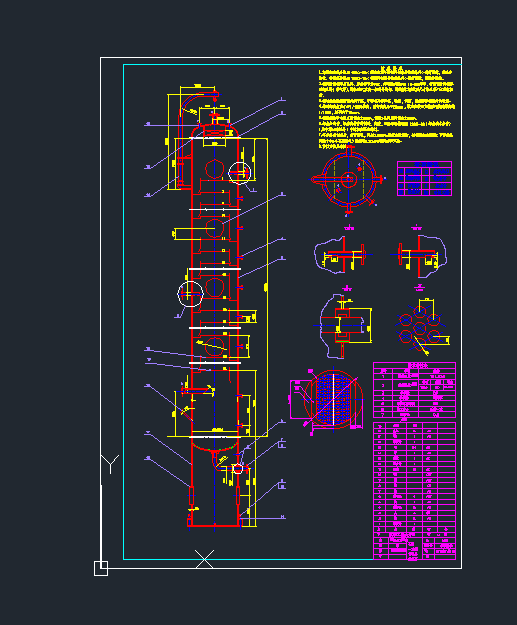Click the UCS origin square marker
The width and height of the screenshot is (517, 625).
(x=101, y=568)
